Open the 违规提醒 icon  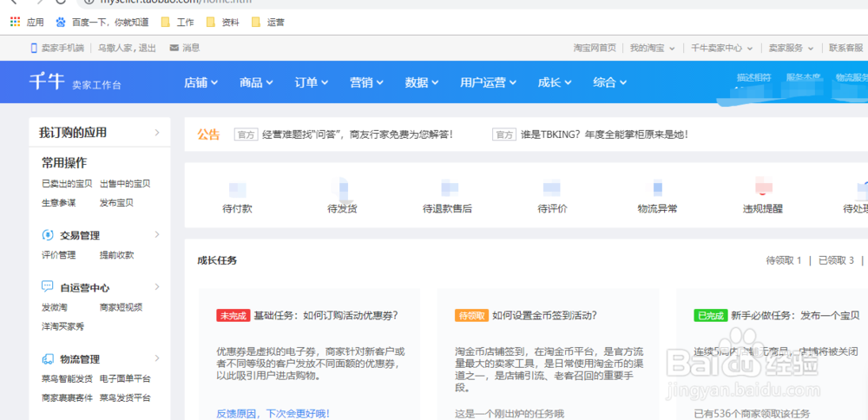(x=763, y=187)
